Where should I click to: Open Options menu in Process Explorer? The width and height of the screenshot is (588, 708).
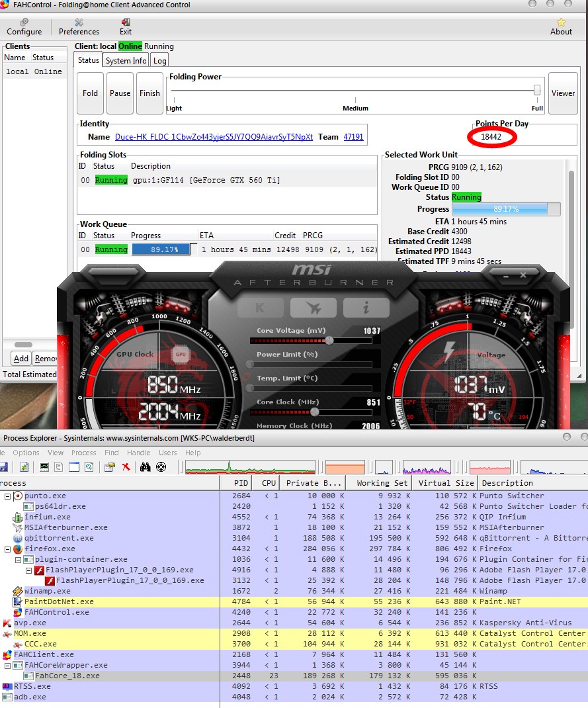tap(26, 453)
